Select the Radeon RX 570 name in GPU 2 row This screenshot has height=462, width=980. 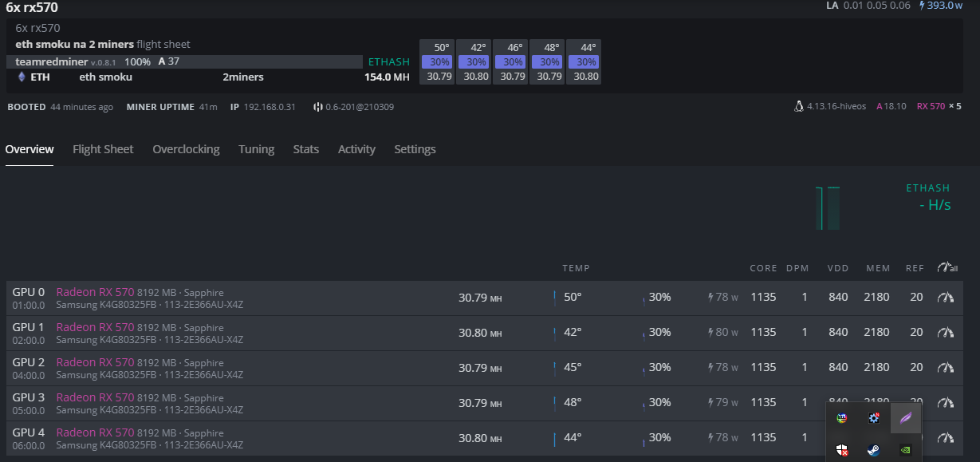pyautogui.click(x=95, y=363)
